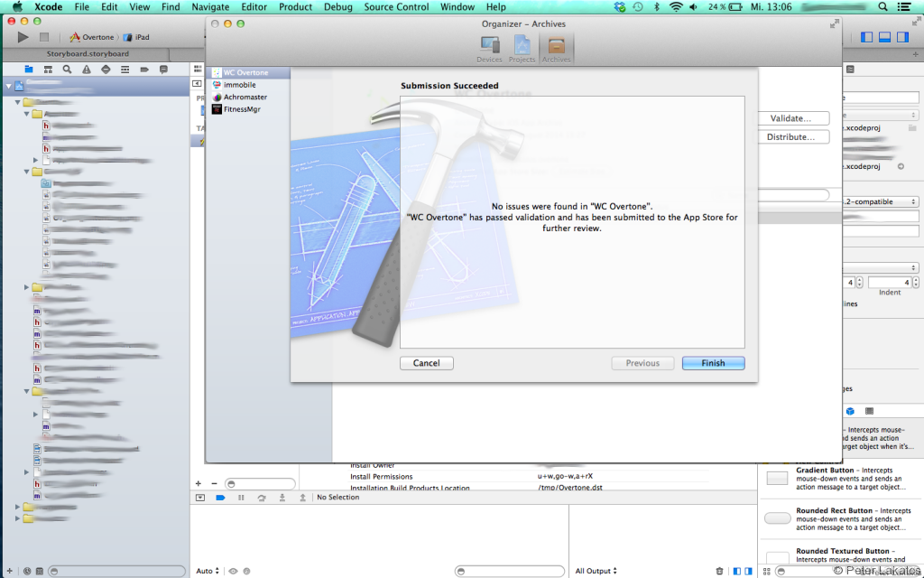Select the Archives tab in Organizer

point(556,50)
